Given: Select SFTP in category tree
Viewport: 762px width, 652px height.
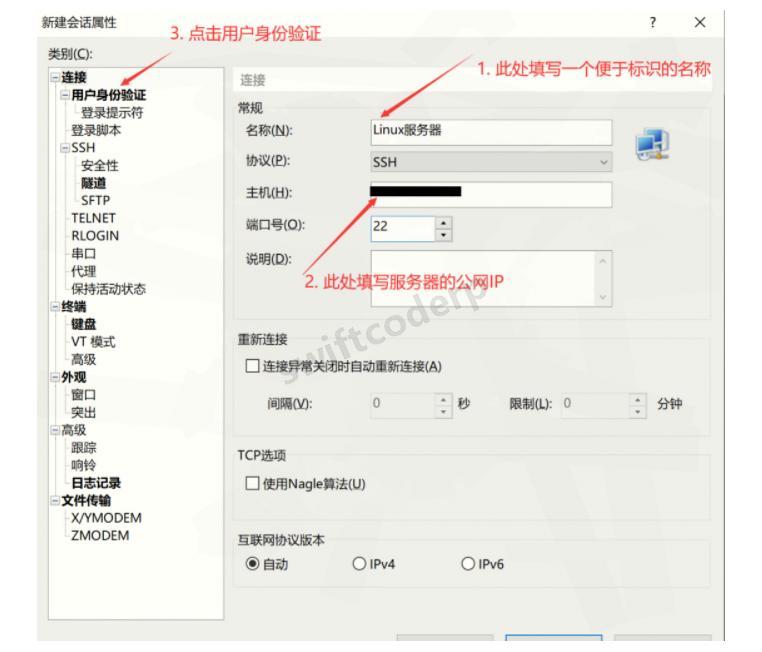Looking at the screenshot, I should click(95, 201).
